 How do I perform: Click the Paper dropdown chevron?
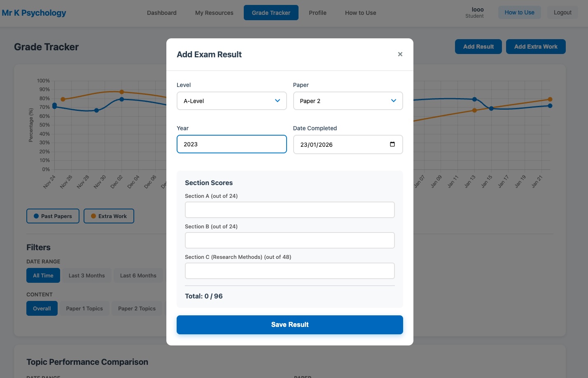click(393, 101)
